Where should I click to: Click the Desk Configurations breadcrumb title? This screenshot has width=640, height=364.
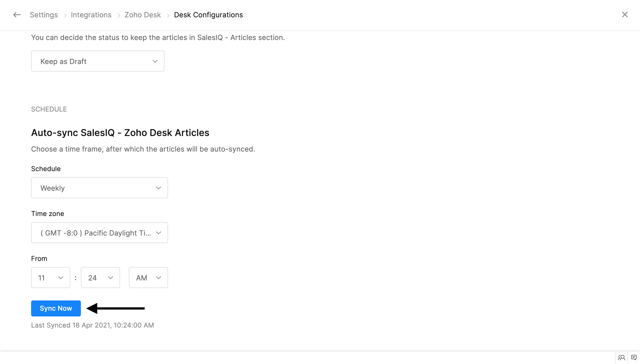208,15
